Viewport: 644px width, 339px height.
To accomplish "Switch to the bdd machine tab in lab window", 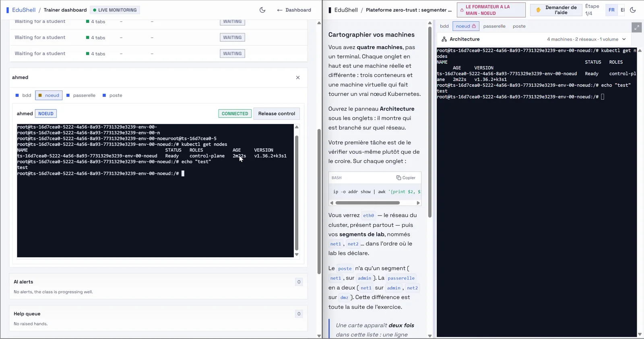I will pos(444,26).
